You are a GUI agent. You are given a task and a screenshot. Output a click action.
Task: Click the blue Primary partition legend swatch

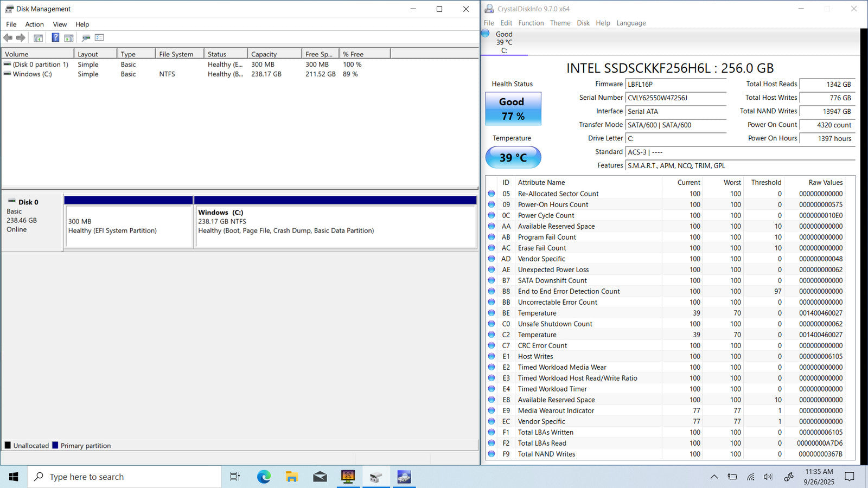(55, 445)
